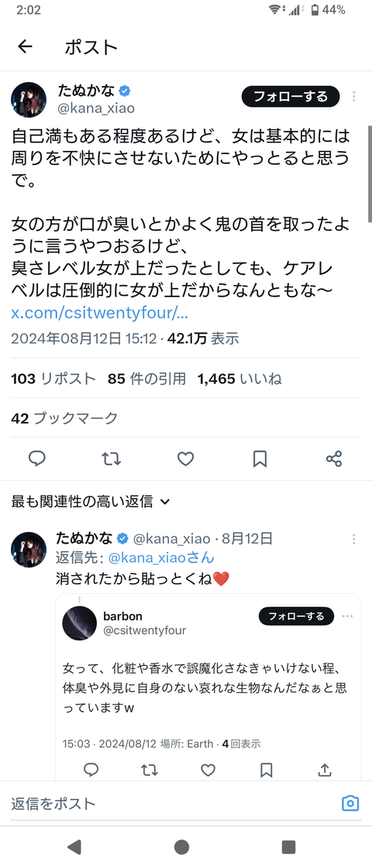Open the main post's three-dot menu
Screen dimensions: 372x868
point(353,97)
